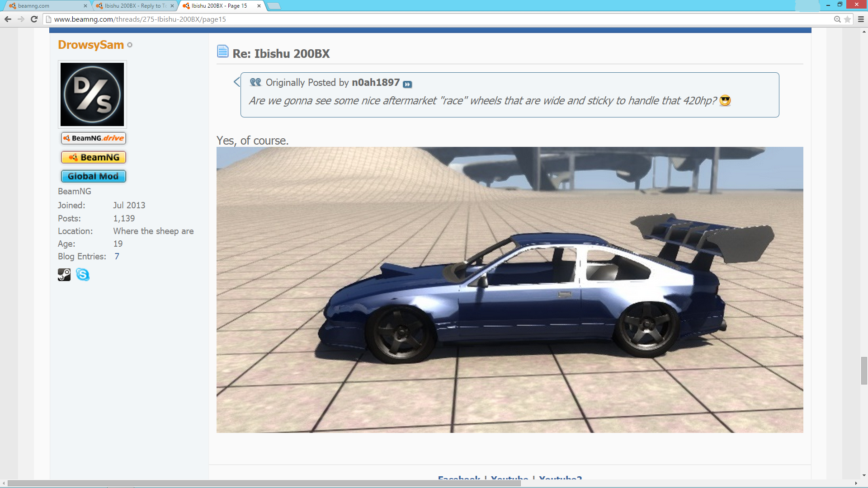Minimize the browser window

pos(828,5)
